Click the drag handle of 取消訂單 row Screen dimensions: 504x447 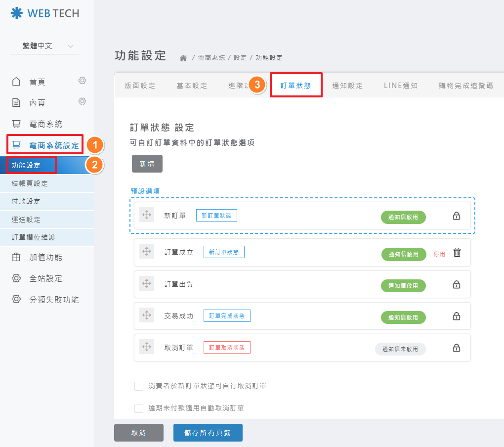pyautogui.click(x=147, y=347)
